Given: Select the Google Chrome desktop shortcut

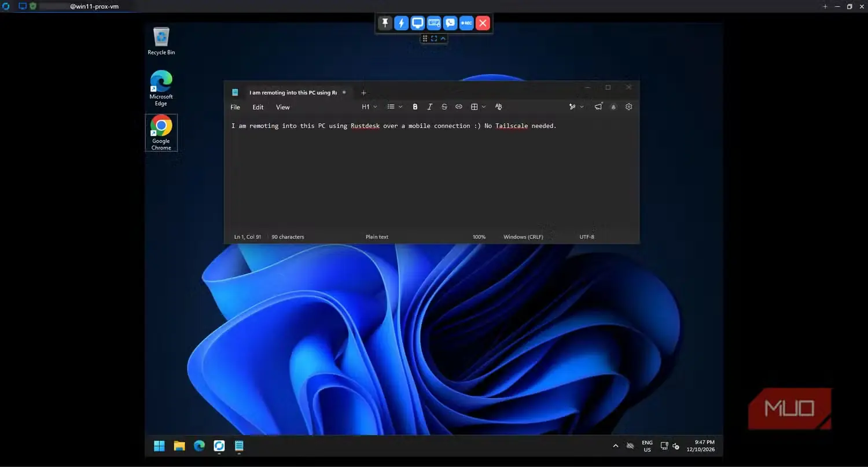Looking at the screenshot, I should (161, 133).
